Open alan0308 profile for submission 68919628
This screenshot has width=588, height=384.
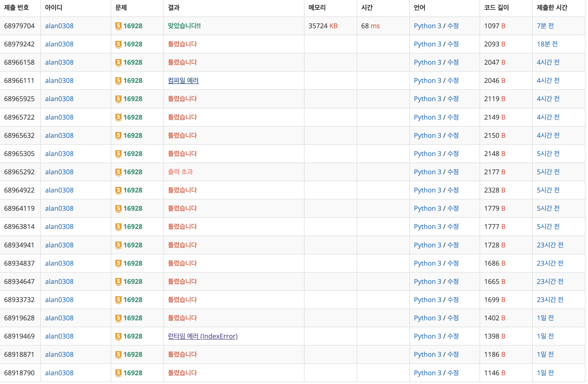pyautogui.click(x=59, y=318)
